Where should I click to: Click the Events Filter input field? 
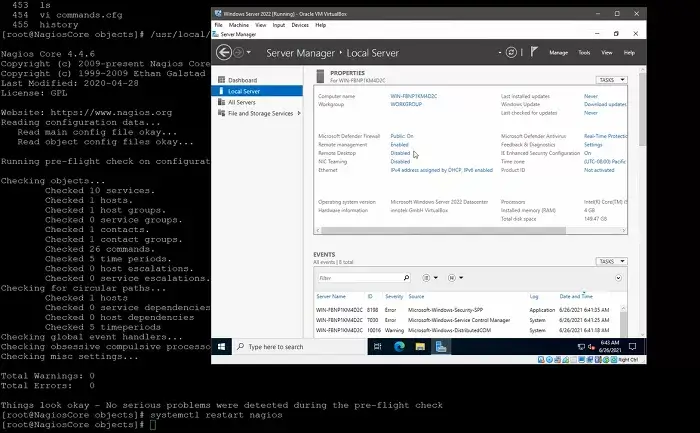[359, 278]
